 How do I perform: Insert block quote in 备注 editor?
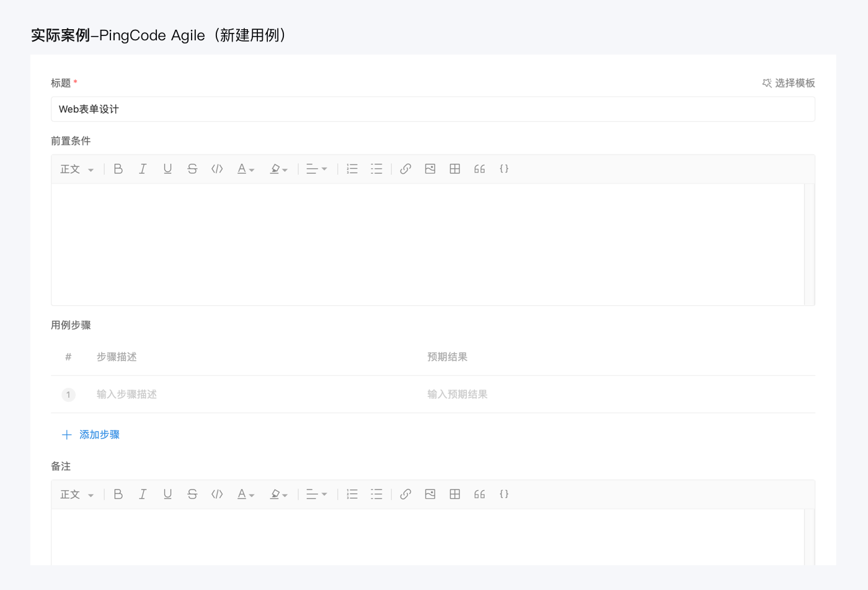(479, 494)
